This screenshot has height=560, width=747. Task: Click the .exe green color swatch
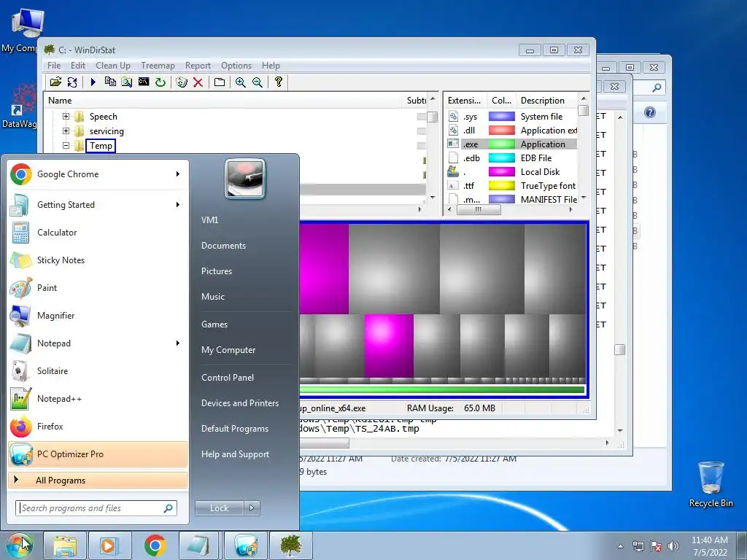[502, 144]
